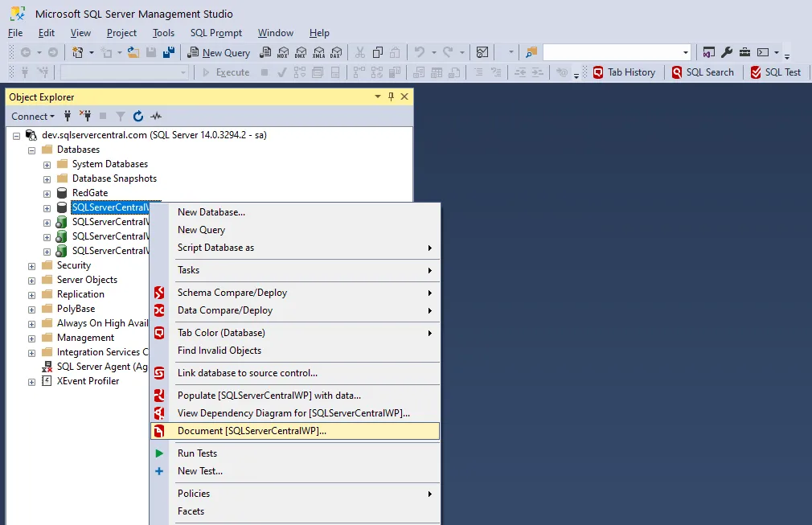This screenshot has height=525, width=812.
Task: Click the Save icon on the toolbar
Action: coord(153,52)
